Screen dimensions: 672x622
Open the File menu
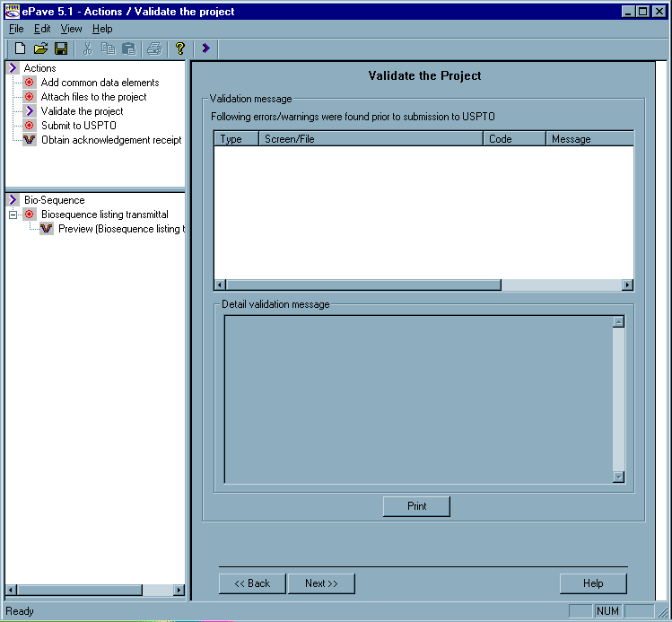tap(16, 29)
